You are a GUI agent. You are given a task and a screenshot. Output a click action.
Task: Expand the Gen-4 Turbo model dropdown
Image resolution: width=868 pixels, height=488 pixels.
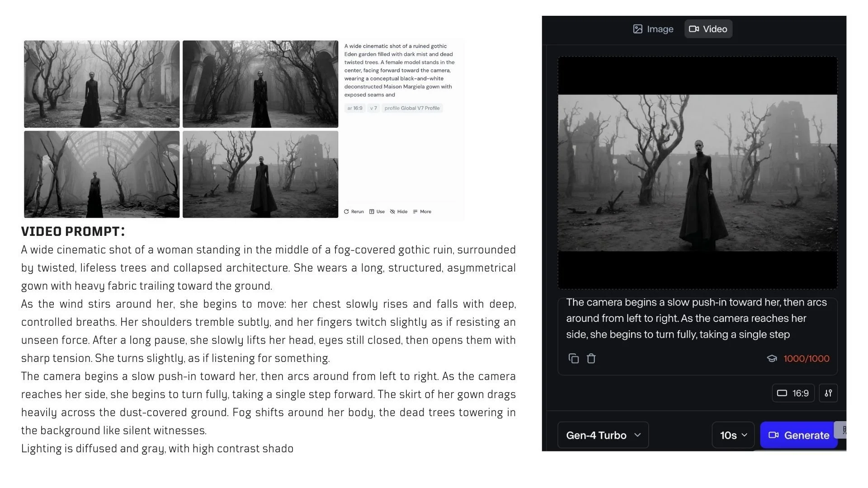(603, 435)
